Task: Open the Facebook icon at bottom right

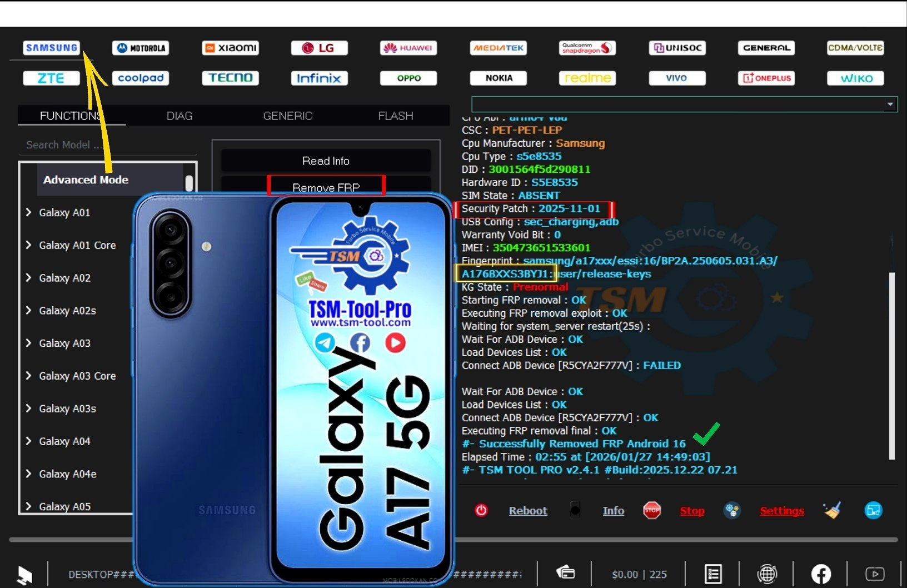Action: 821,574
